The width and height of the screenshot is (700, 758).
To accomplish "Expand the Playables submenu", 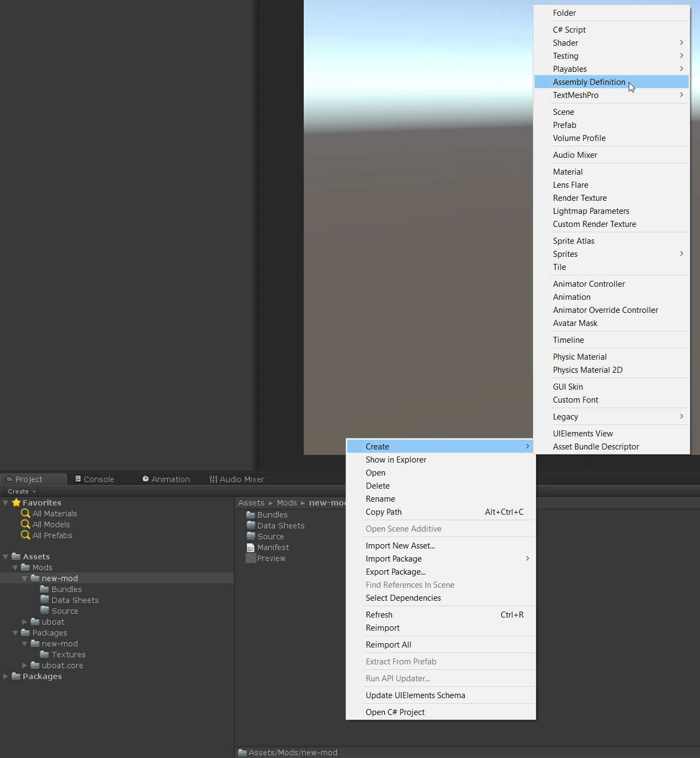I will pos(611,69).
